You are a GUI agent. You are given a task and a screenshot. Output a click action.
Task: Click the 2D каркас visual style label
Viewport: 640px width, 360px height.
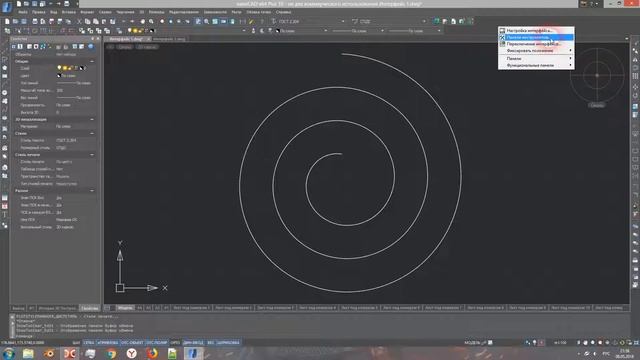pos(147,47)
